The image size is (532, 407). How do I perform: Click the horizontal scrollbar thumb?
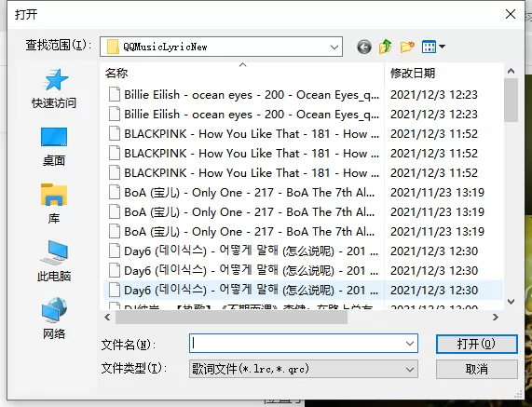click(231, 317)
